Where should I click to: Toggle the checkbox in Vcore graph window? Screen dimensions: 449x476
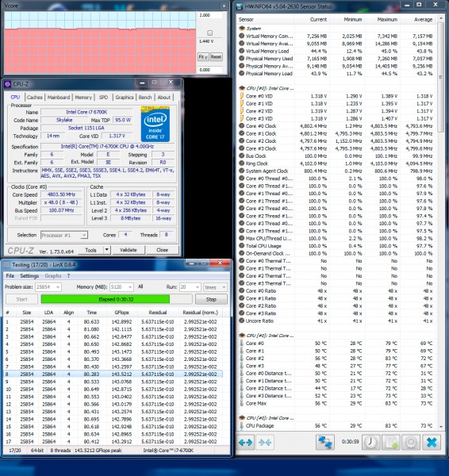pyautogui.click(x=209, y=33)
